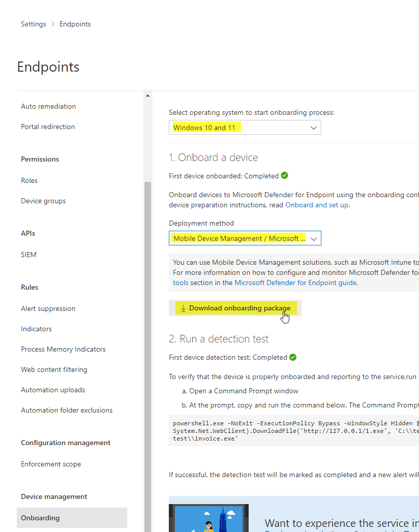Click the download icon on the package button
Viewport: 419px width, 532px height.
(183, 308)
